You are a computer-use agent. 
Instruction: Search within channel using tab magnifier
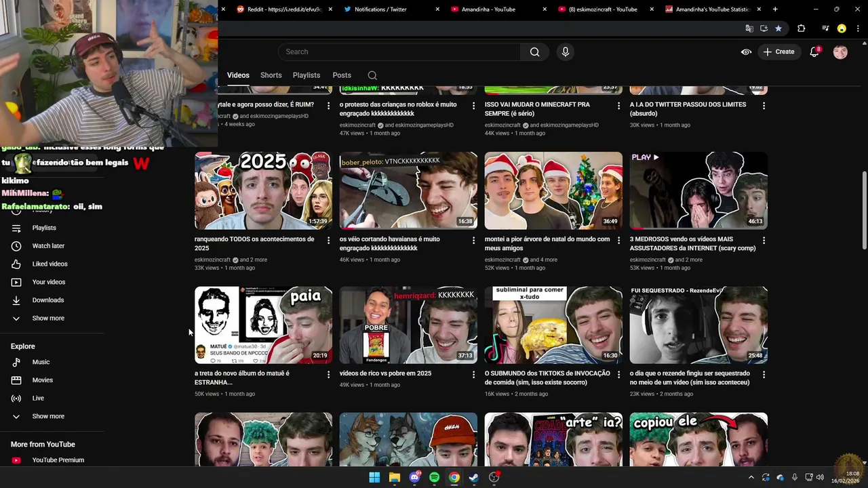(x=372, y=75)
